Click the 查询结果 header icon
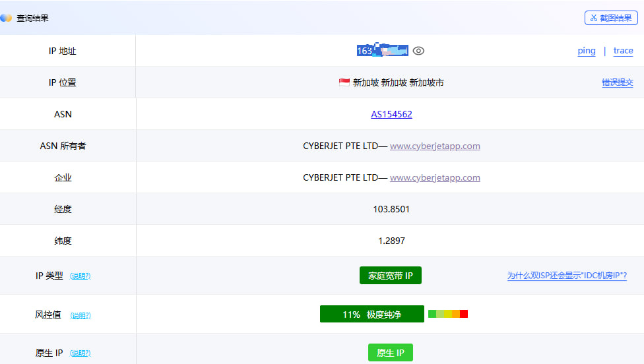 click(x=6, y=18)
